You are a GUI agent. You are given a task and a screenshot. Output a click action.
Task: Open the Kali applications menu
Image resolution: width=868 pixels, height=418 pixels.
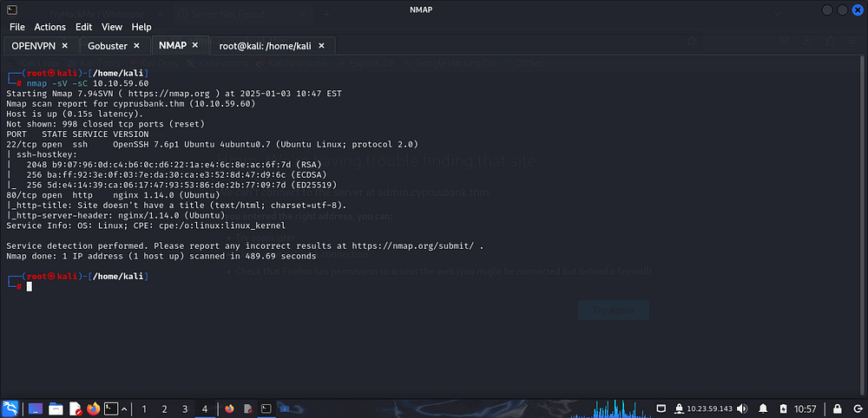(x=10, y=408)
